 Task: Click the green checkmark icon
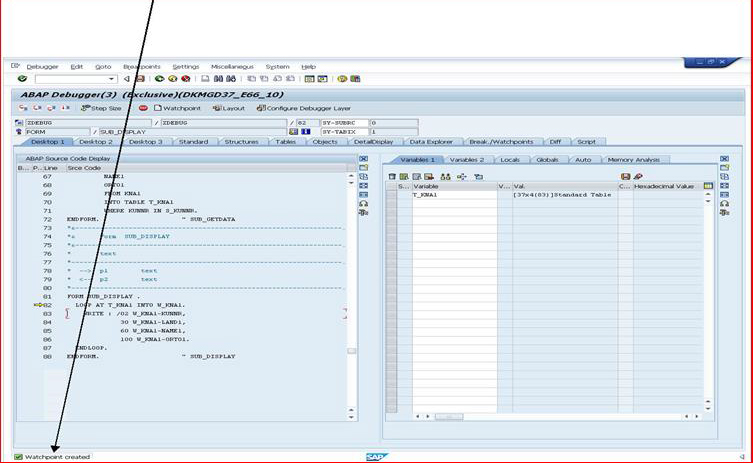22,78
